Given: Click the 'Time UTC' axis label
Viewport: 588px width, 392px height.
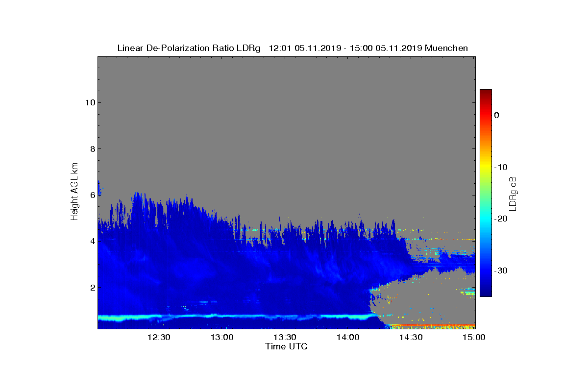Looking at the screenshot, I should click(287, 346).
